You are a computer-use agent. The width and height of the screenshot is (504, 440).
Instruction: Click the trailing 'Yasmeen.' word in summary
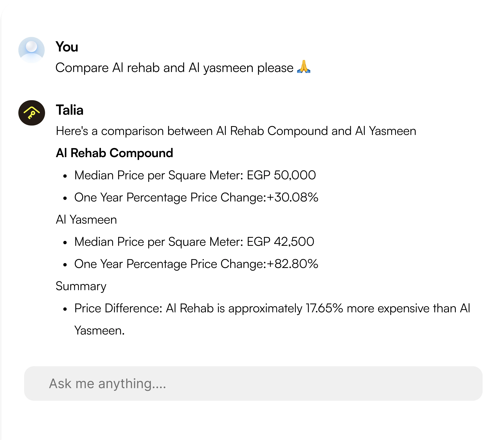coord(100,331)
